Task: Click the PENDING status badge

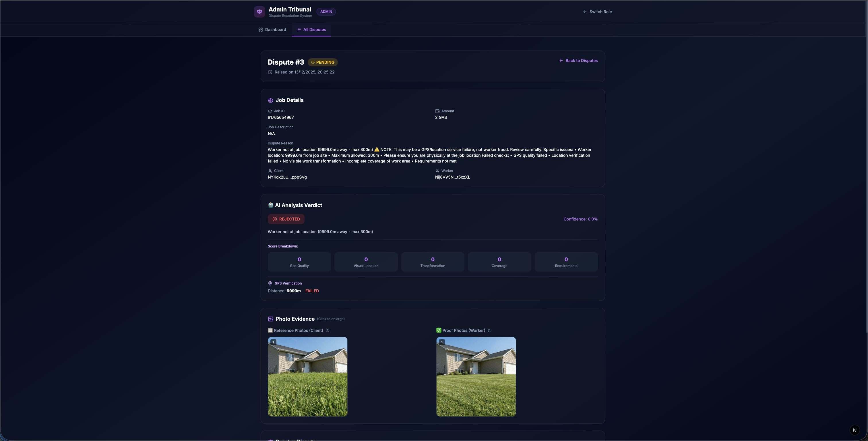Action: [322, 62]
